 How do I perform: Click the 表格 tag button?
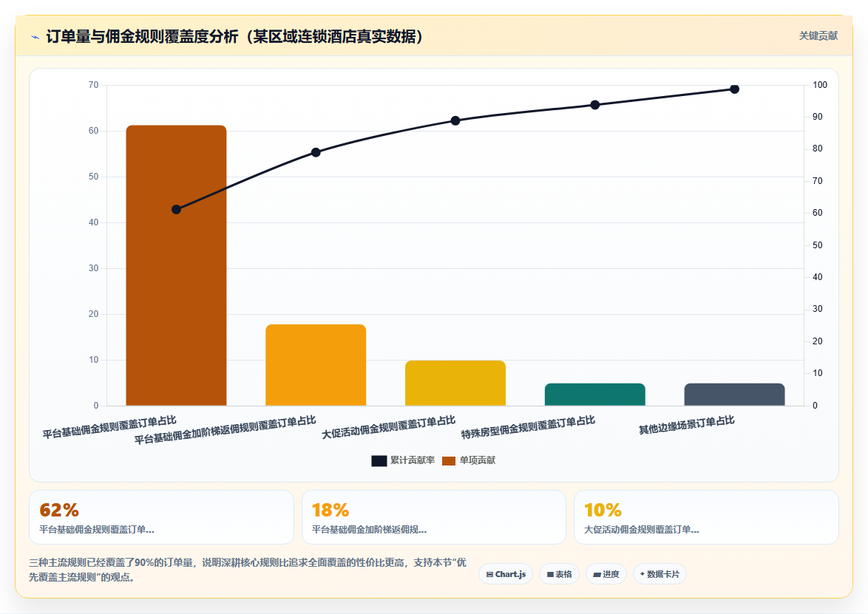click(x=559, y=574)
